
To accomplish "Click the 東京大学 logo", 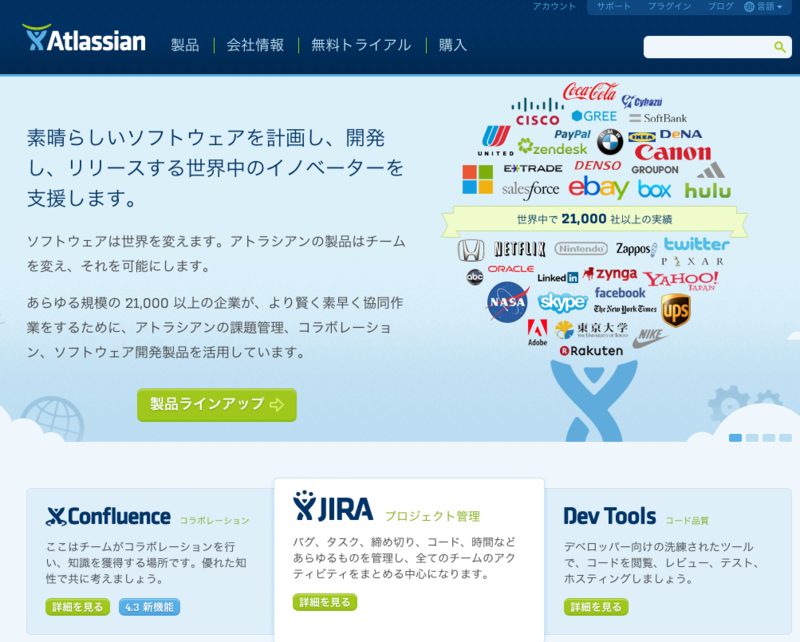I will [592, 330].
